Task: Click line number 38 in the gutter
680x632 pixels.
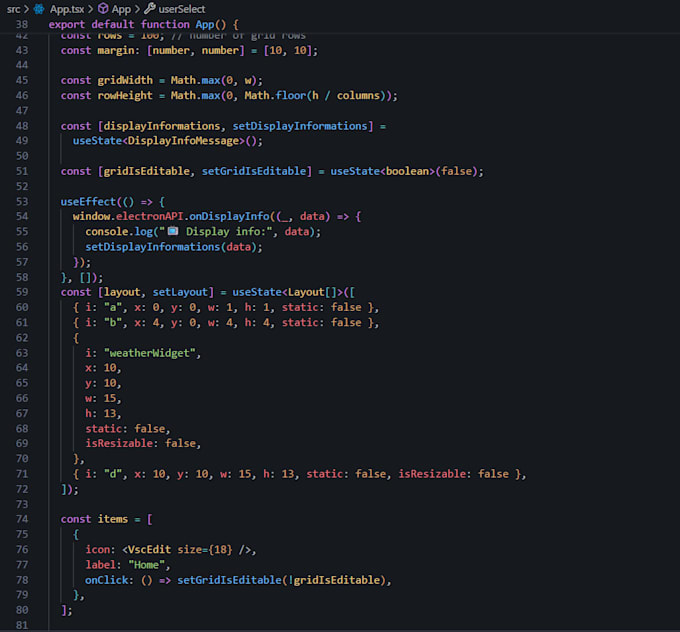Action: 22,24
